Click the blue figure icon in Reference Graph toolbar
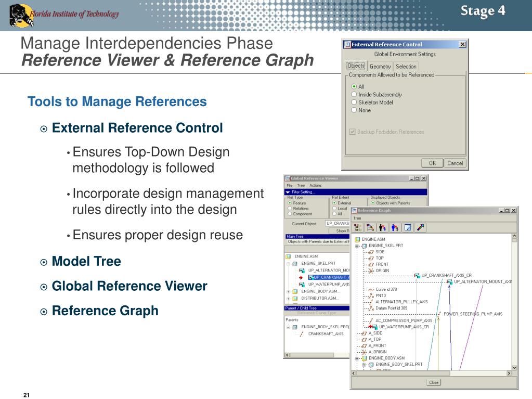 [395, 227]
